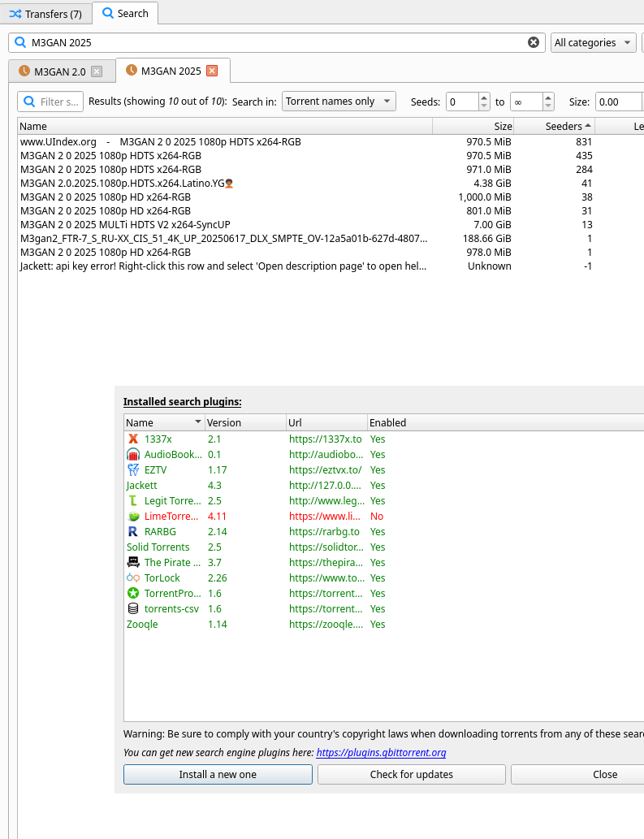This screenshot has height=839, width=644.
Task: Click the EZTV plugin icon
Action: (133, 469)
